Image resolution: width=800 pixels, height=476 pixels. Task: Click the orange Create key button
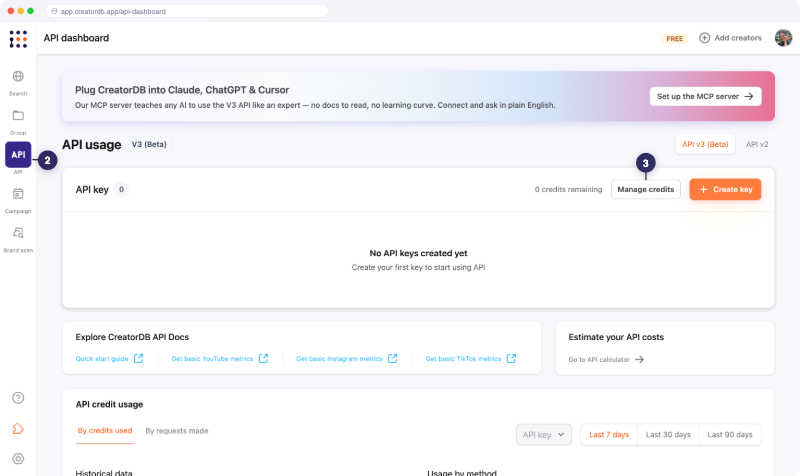click(x=725, y=189)
